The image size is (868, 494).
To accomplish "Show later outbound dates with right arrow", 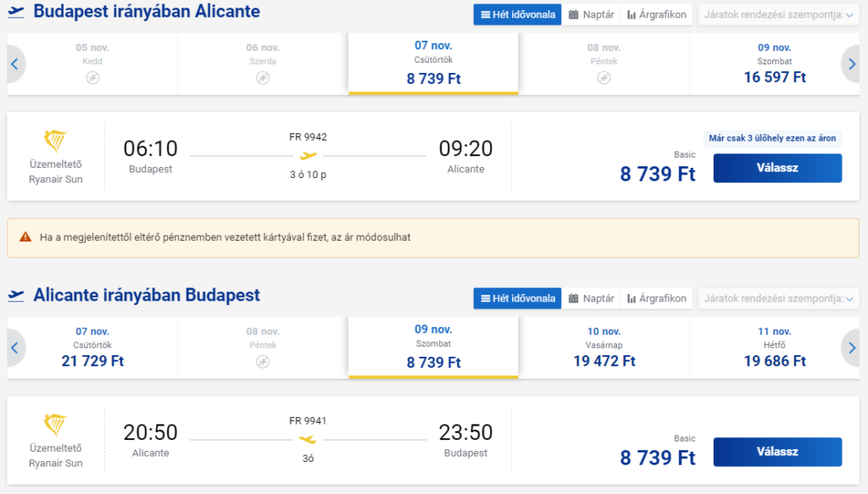I will 852,64.
